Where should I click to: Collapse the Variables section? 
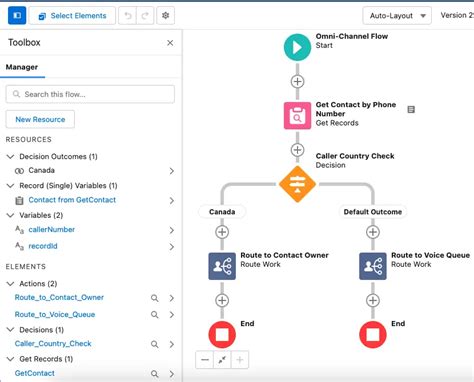point(10,215)
